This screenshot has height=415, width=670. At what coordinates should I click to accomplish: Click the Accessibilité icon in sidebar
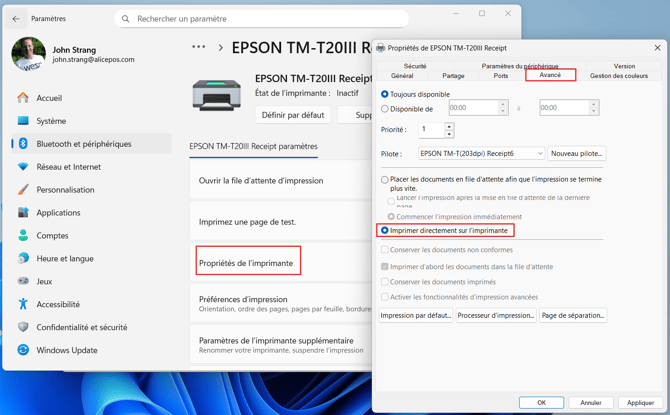[23, 304]
